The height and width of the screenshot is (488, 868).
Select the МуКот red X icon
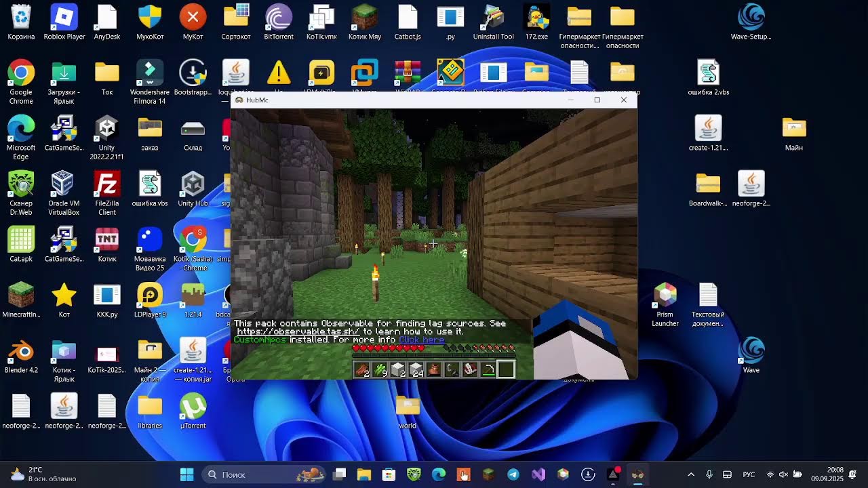pyautogui.click(x=193, y=22)
